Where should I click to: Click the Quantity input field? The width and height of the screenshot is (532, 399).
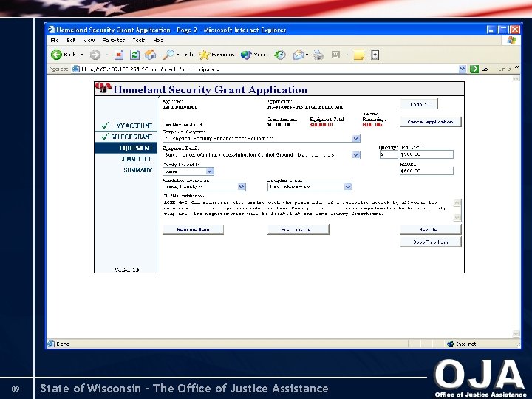pyautogui.click(x=388, y=154)
